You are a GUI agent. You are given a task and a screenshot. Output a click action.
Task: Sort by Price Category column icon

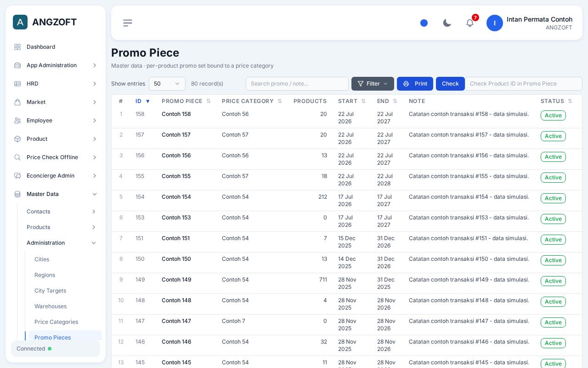pyautogui.click(x=280, y=101)
